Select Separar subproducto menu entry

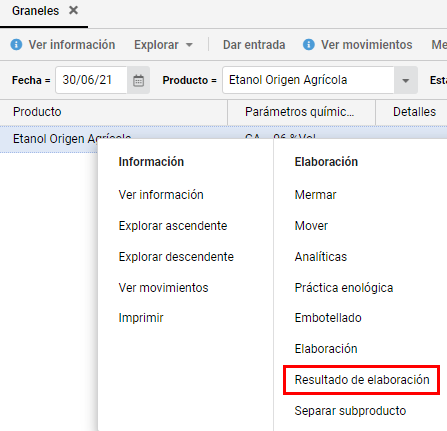point(350,411)
